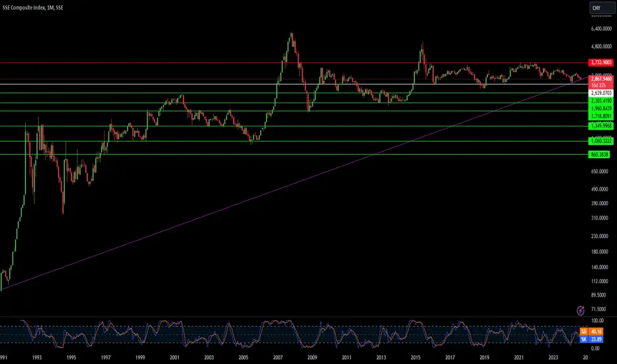
Task: Click the 16d 22h countdown label
Action: (x=598, y=85)
